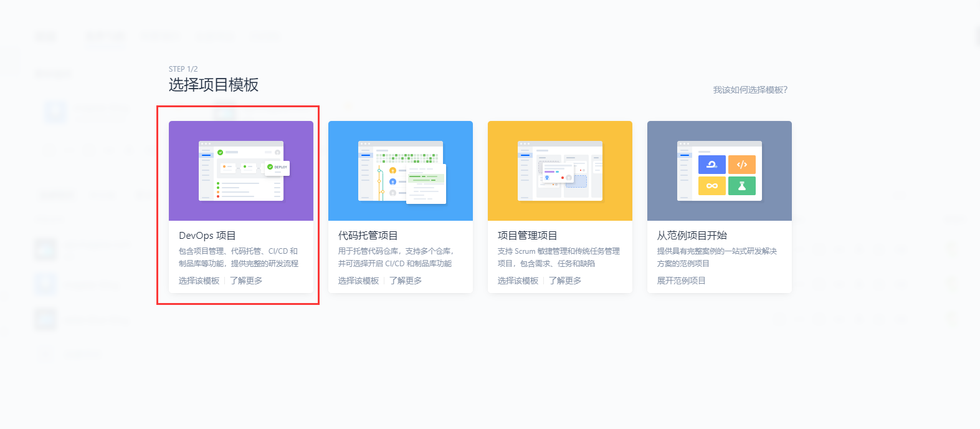Click 展开范例项目 link
Screen dimensions: 980x429
coord(682,281)
